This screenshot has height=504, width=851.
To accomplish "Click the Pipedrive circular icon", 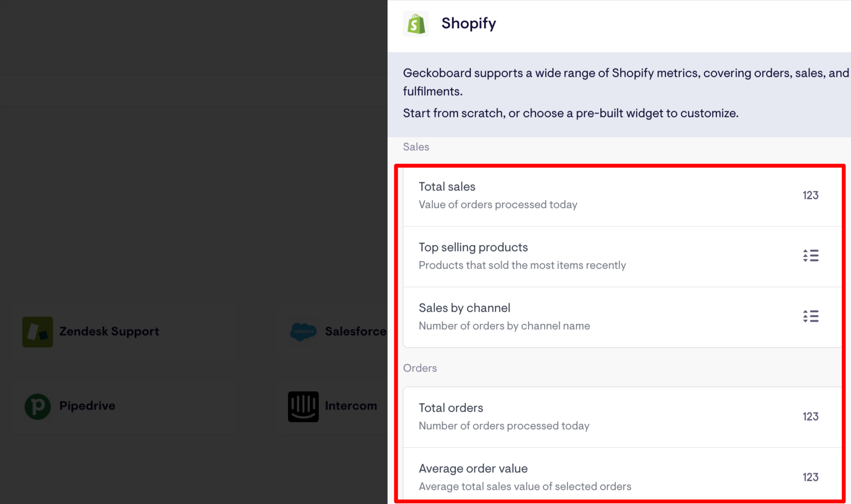I will 38,406.
